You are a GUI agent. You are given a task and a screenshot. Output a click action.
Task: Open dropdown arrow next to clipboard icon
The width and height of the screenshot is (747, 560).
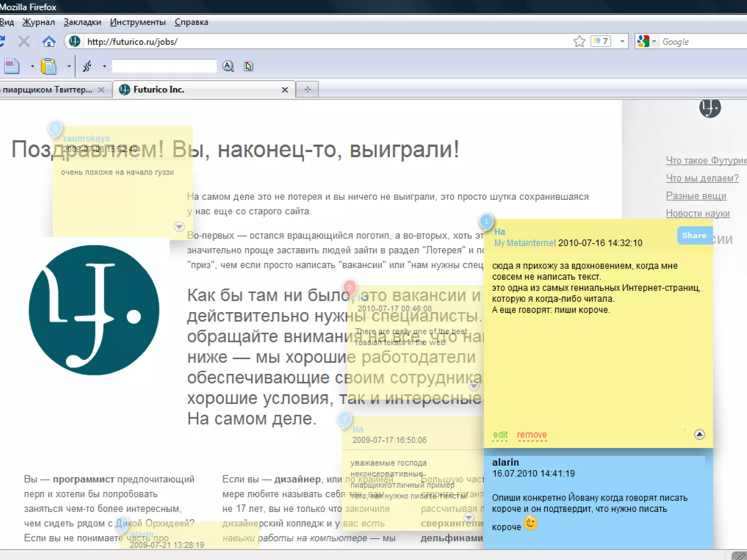tap(69, 66)
